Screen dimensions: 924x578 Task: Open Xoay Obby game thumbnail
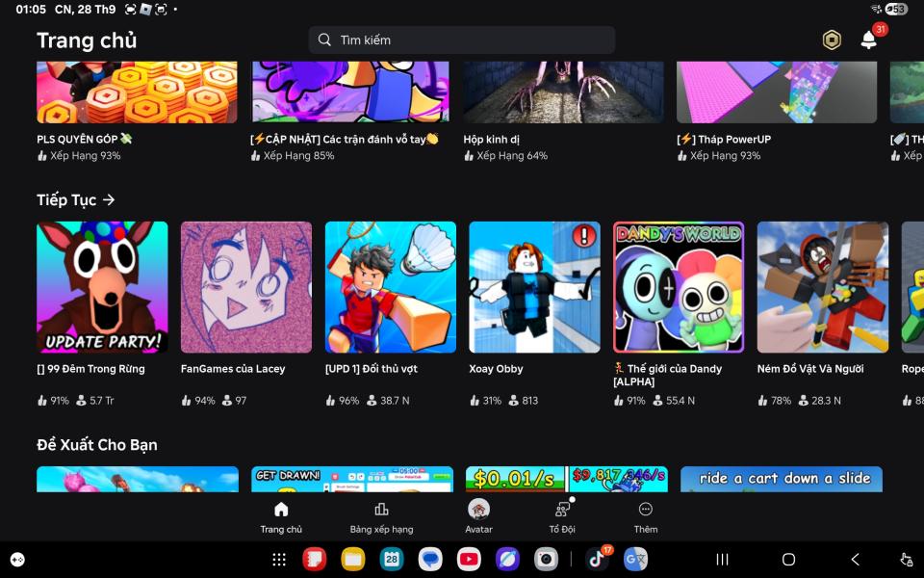pyautogui.click(x=534, y=287)
